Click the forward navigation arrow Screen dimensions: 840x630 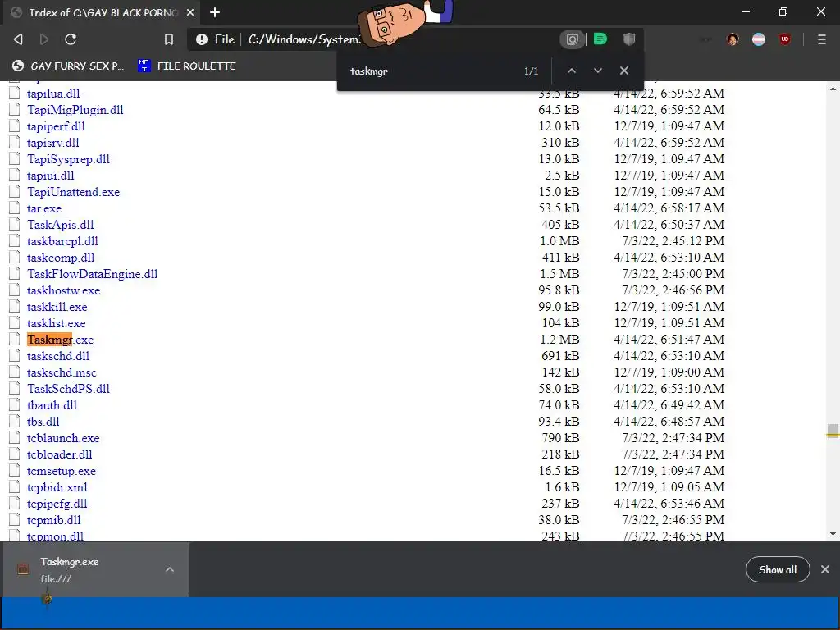(44, 39)
